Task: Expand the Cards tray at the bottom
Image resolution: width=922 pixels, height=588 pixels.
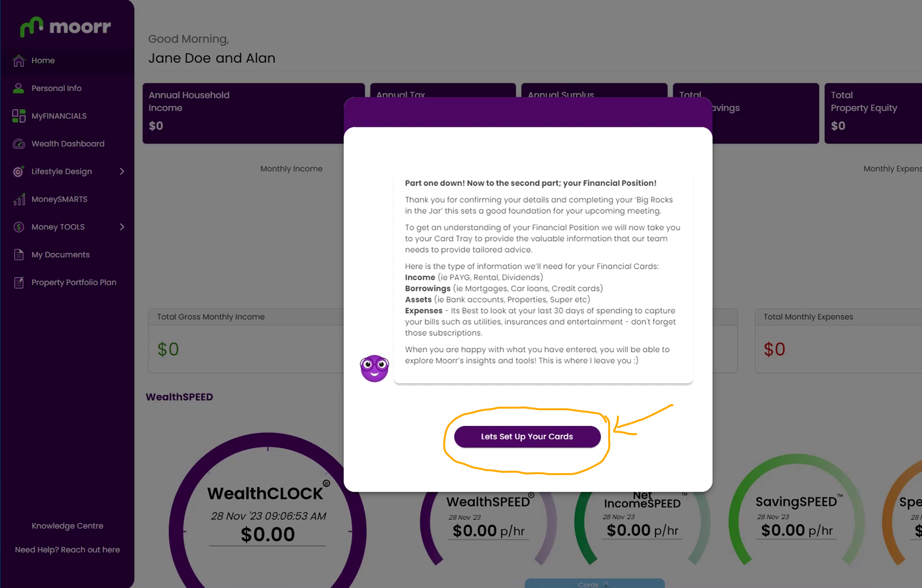Action: point(594,584)
